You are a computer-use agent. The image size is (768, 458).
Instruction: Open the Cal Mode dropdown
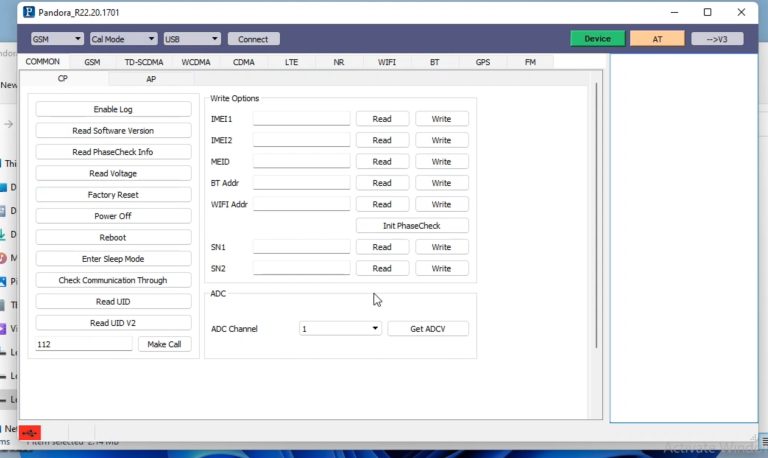tap(123, 39)
